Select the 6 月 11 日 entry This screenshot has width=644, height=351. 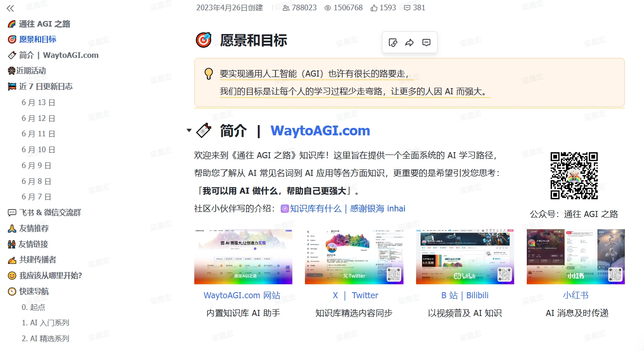pos(38,134)
